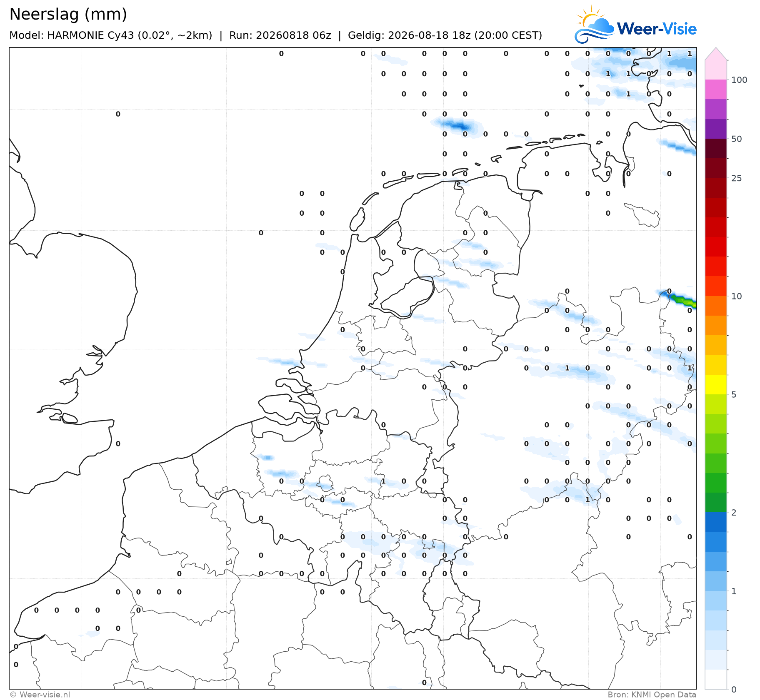Select the yellow swatch next to 5
760x700 pixels.
click(716, 384)
